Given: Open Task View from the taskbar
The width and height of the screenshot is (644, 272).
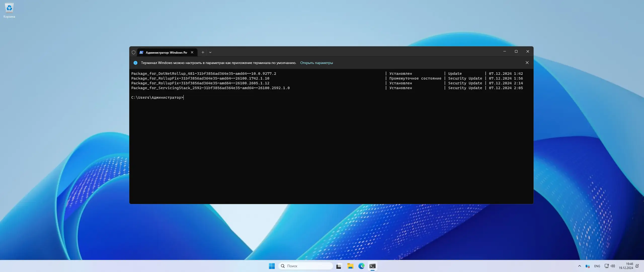Looking at the screenshot, I should [339, 266].
